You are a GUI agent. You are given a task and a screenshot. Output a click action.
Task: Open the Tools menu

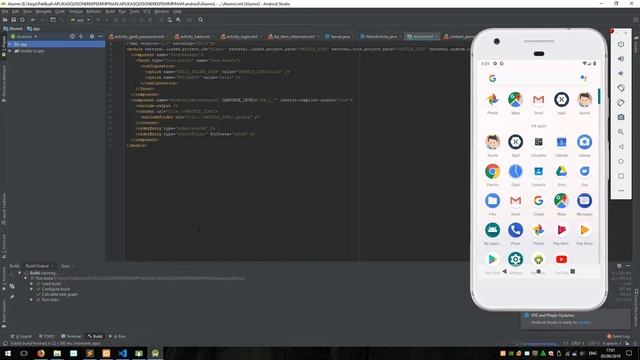134,11
